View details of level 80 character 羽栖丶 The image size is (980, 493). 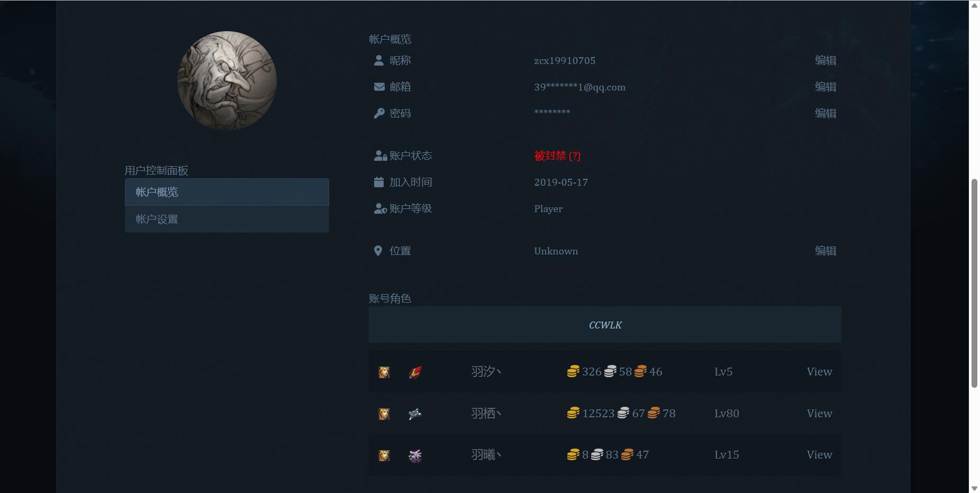tap(819, 413)
